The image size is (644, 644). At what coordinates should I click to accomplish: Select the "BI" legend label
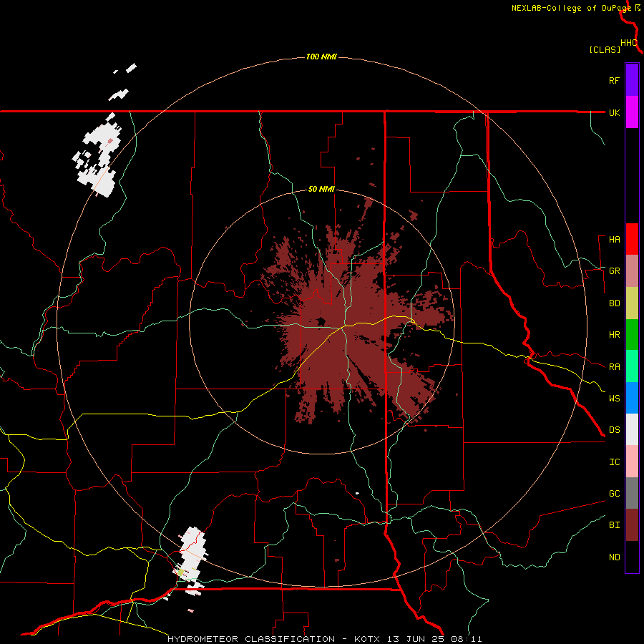[614, 525]
